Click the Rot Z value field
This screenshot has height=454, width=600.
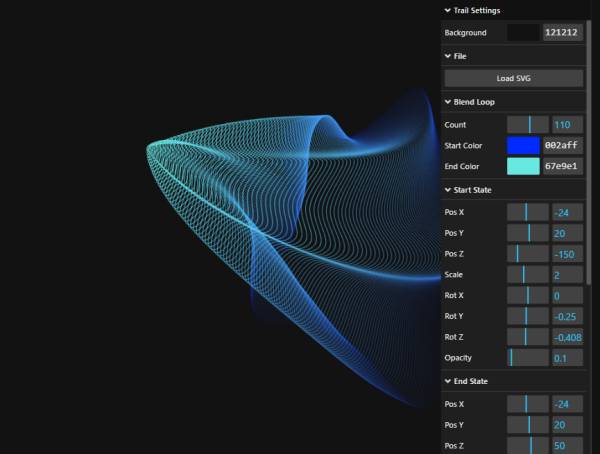567,337
